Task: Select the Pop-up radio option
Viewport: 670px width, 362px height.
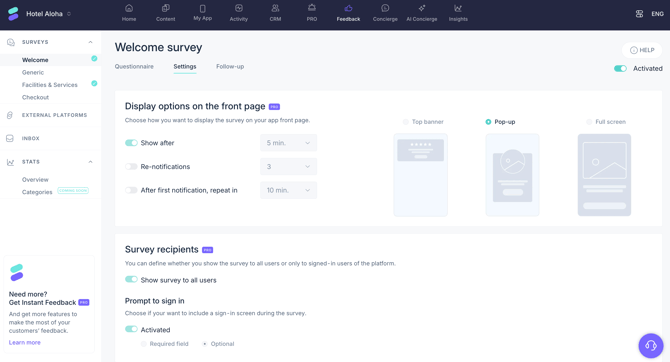Action: coord(488,122)
